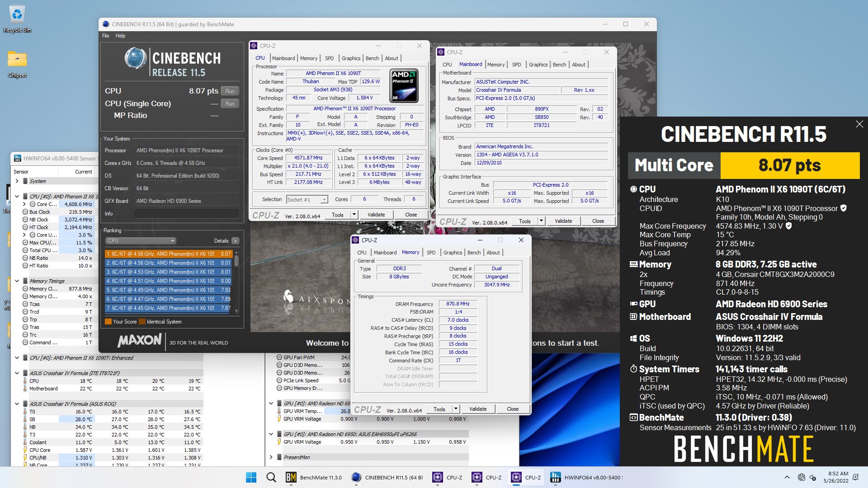Viewport: 868px width, 488px height.
Task: Click the CPU Core voltage bolt icon
Action: coord(25,450)
